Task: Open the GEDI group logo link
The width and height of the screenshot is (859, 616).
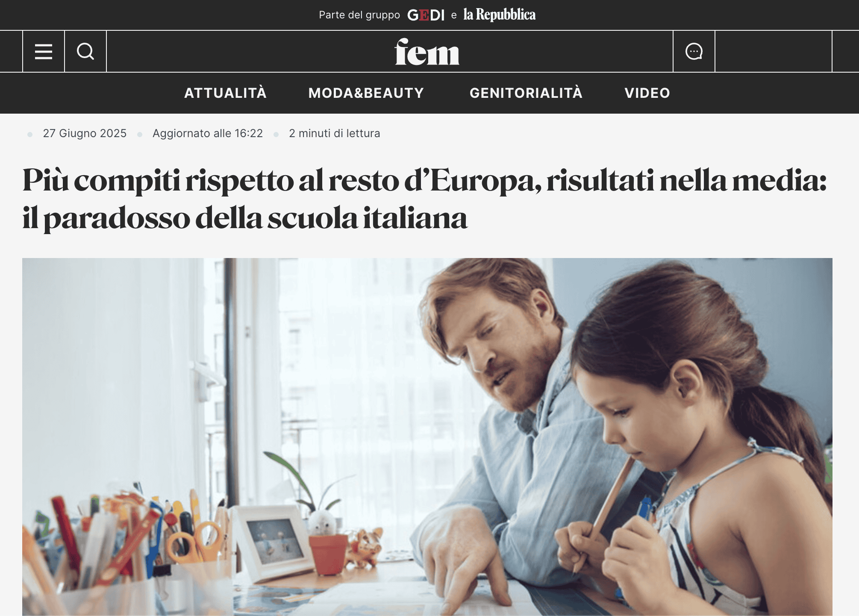Action: pyautogui.click(x=426, y=15)
